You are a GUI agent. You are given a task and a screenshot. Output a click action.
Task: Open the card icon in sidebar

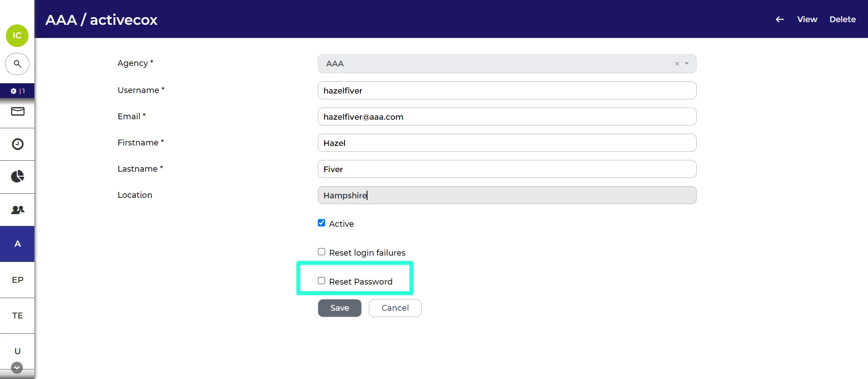coord(18,111)
